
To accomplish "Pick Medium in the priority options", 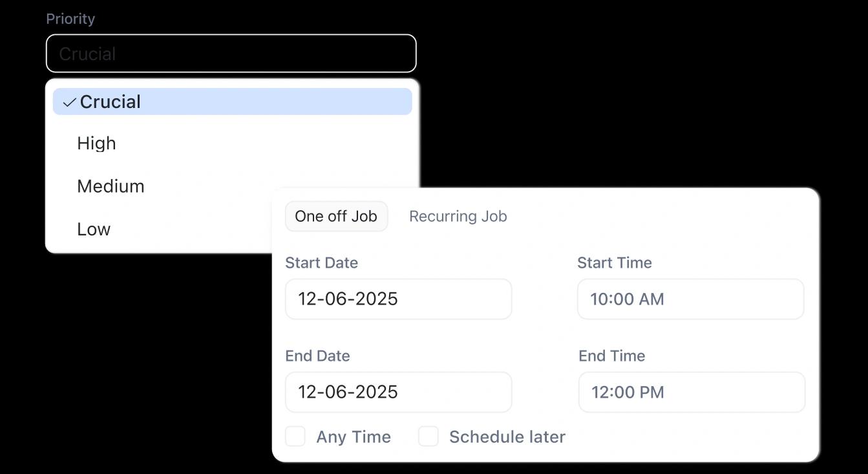I will pos(111,186).
